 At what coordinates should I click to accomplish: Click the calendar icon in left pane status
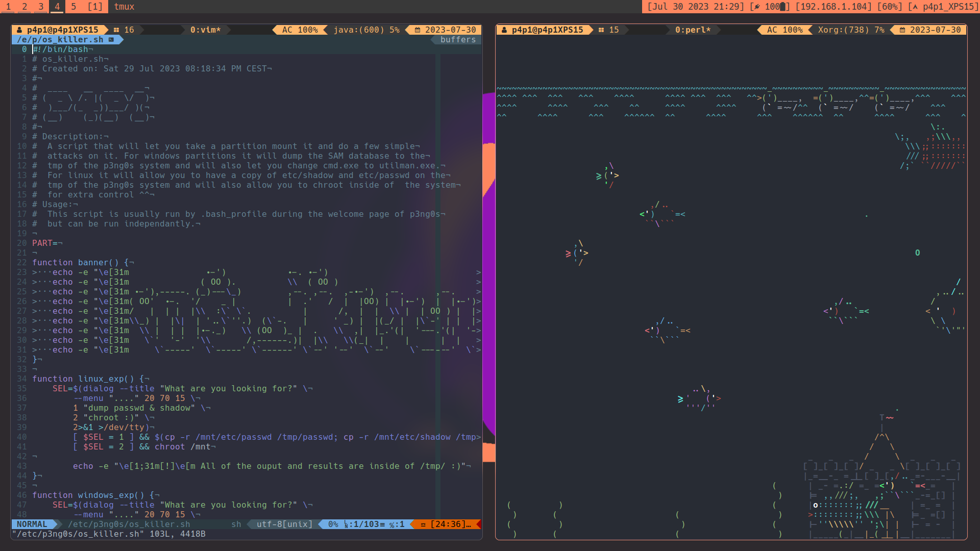coord(418,30)
